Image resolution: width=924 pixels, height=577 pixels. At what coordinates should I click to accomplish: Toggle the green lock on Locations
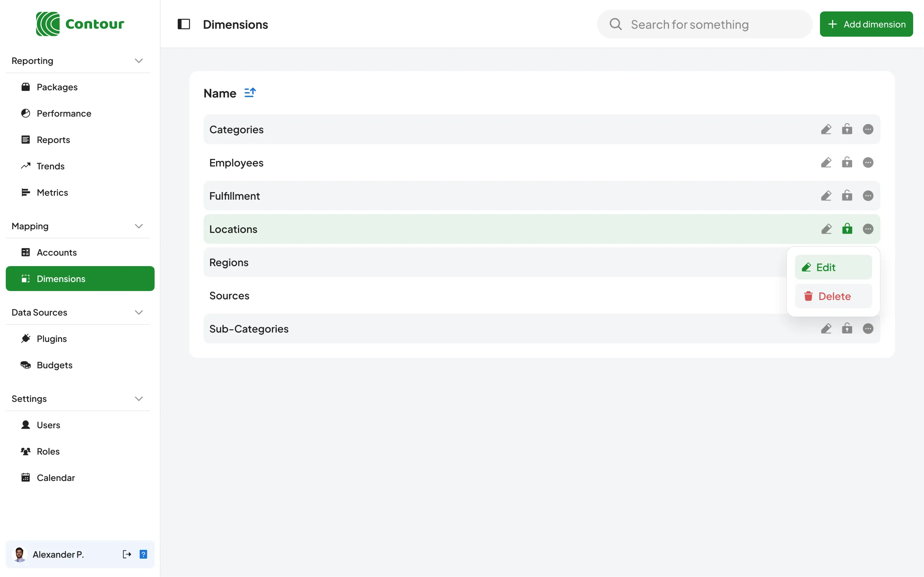click(x=847, y=229)
